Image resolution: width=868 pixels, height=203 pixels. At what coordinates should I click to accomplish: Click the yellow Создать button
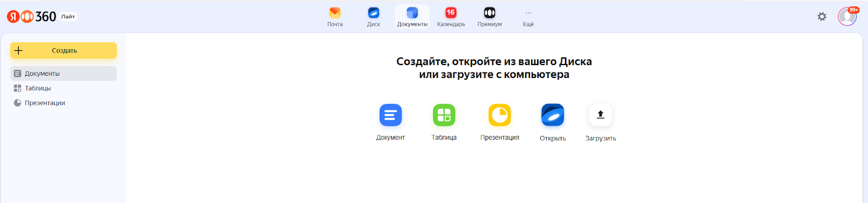click(63, 50)
